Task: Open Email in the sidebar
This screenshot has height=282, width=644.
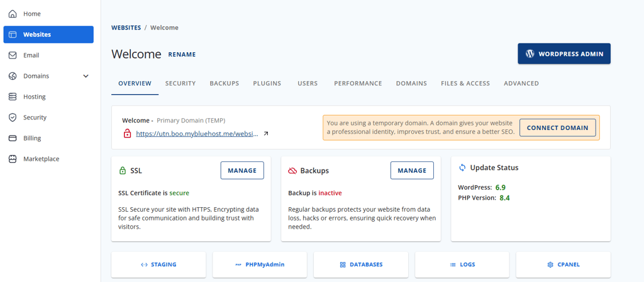Action: (x=48, y=55)
